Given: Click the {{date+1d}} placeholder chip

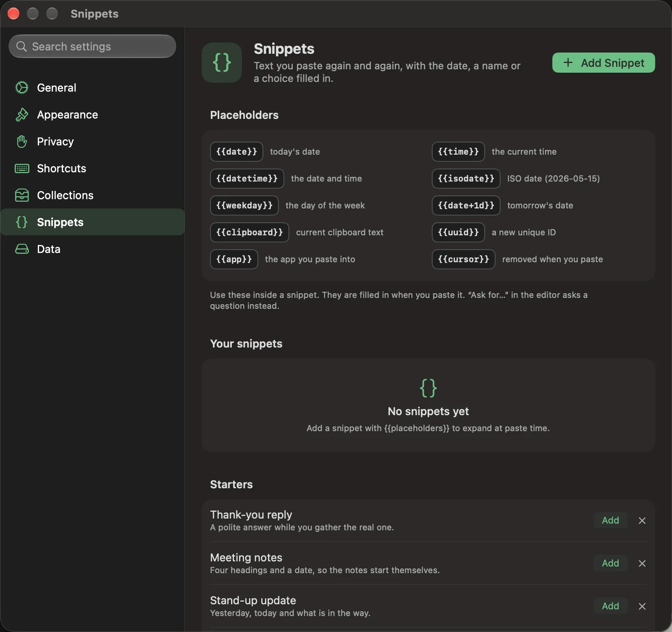Looking at the screenshot, I should tap(466, 205).
